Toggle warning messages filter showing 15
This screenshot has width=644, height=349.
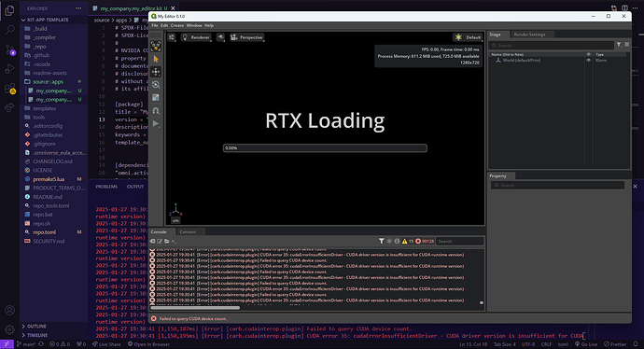[408, 241]
